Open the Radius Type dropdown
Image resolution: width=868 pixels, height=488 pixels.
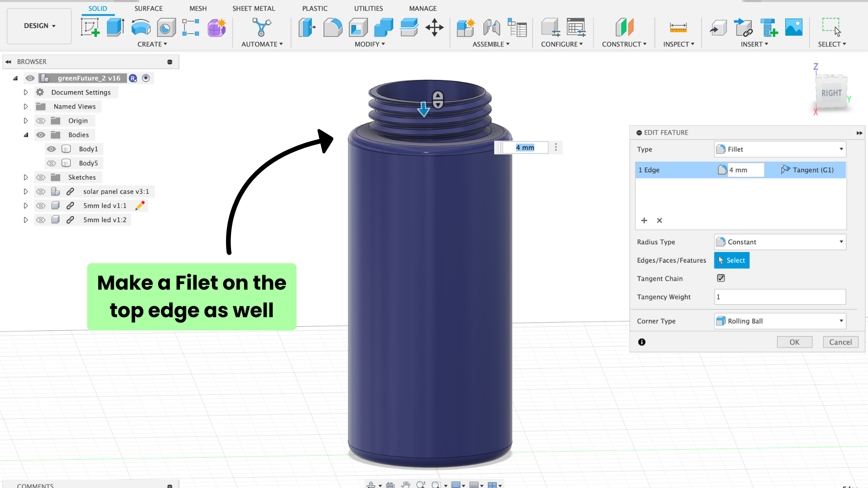pyautogui.click(x=780, y=241)
